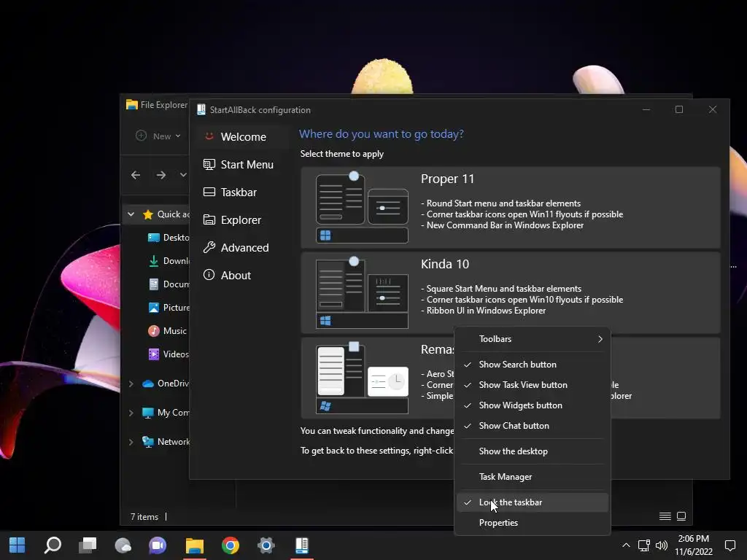Switch File Explorer to large icons view
Image resolution: width=747 pixels, height=560 pixels.
681,516
